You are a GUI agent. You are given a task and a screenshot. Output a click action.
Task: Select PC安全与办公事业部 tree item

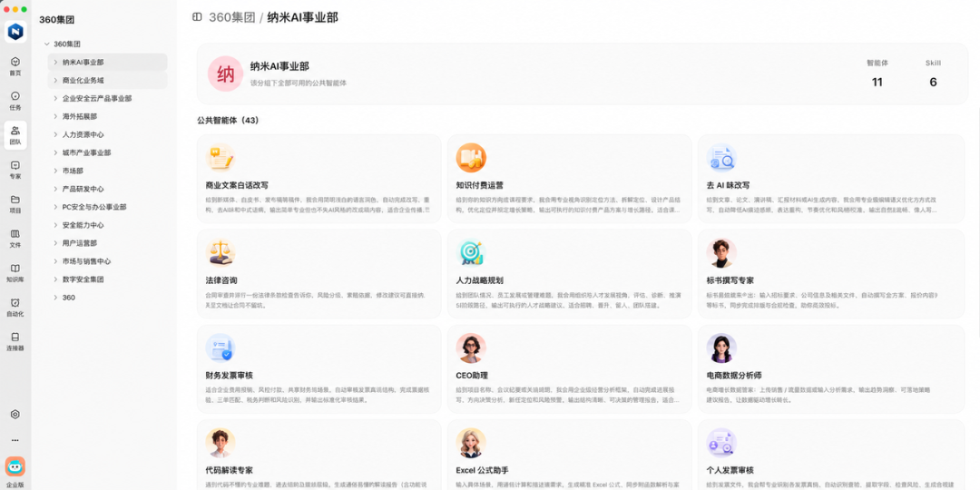(x=107, y=207)
